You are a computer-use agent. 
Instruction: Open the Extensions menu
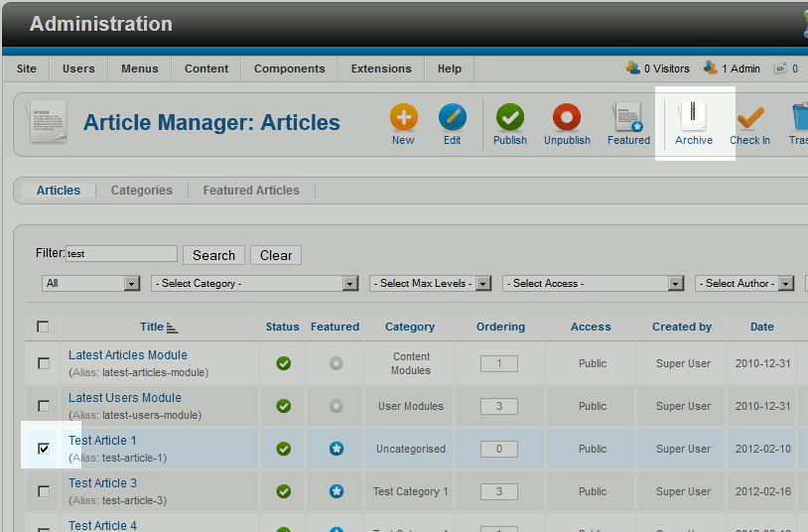(381, 68)
